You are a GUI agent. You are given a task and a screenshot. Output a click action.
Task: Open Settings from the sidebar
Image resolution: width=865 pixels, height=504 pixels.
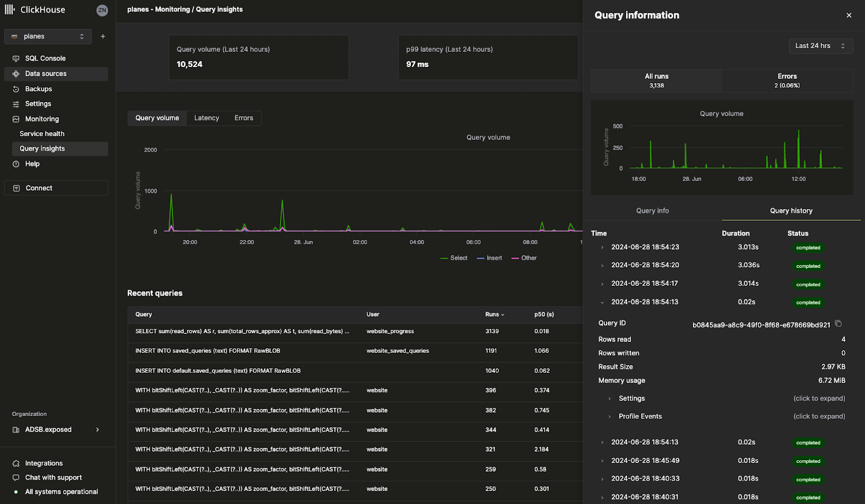coord(37,103)
